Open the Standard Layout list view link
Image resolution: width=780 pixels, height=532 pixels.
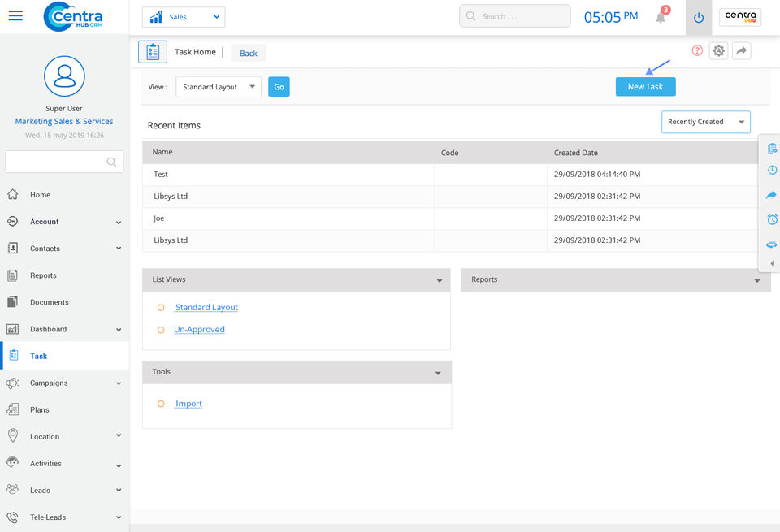coord(206,307)
